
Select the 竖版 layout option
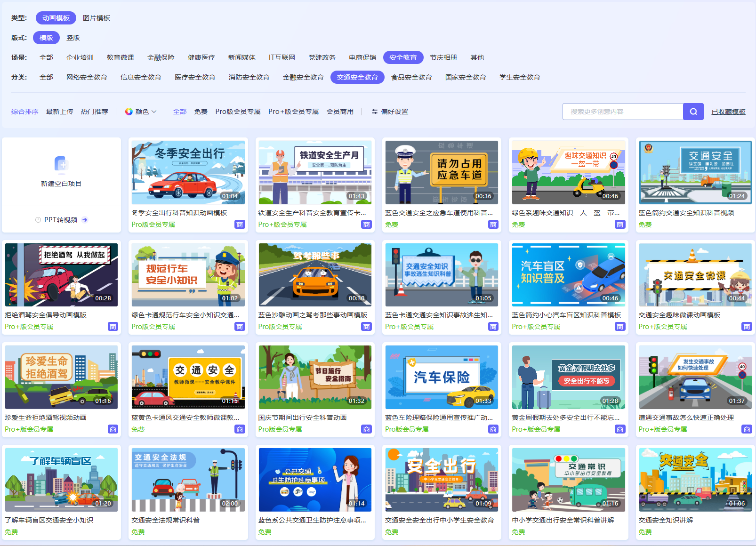(73, 38)
